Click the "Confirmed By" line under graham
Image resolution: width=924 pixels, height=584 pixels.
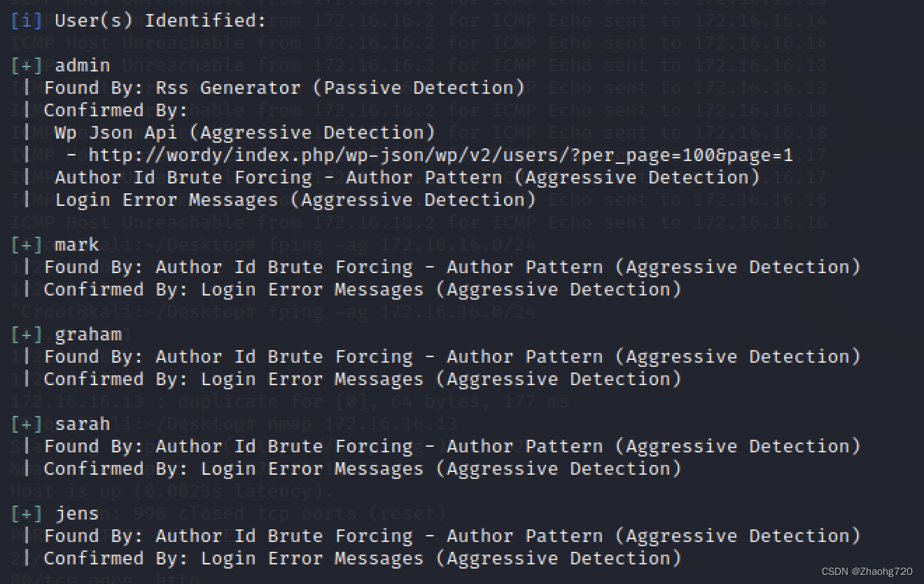pyautogui.click(x=362, y=379)
